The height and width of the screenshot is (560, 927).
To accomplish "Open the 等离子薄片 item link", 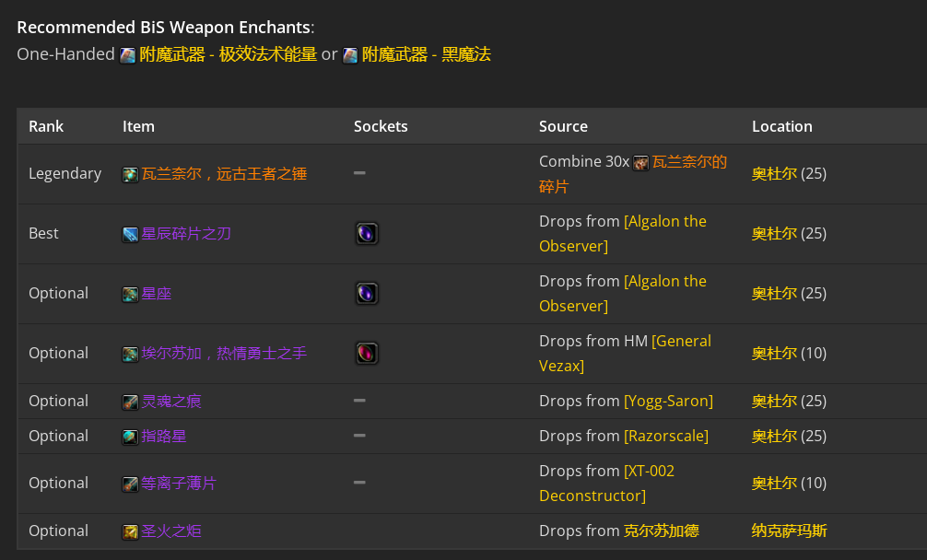I will (179, 484).
